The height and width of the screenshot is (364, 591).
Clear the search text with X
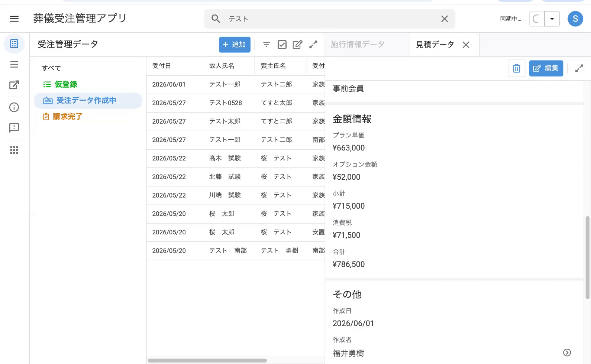click(x=444, y=19)
